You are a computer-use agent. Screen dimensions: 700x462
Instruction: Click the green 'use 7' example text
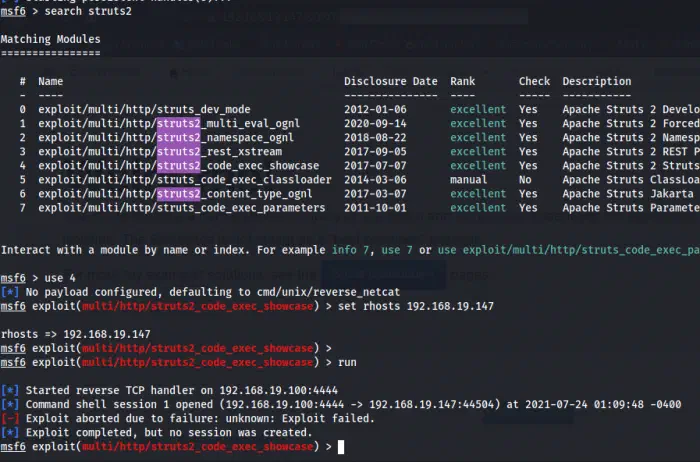point(397,250)
